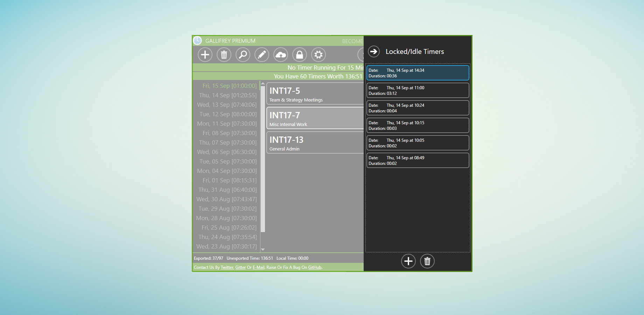Select the INT17-5 Team & Strategy Meetings timer
This screenshot has height=315, width=644.
click(315, 93)
